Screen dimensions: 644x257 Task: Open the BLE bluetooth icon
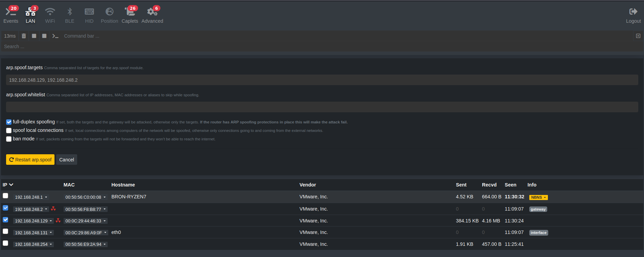click(69, 12)
